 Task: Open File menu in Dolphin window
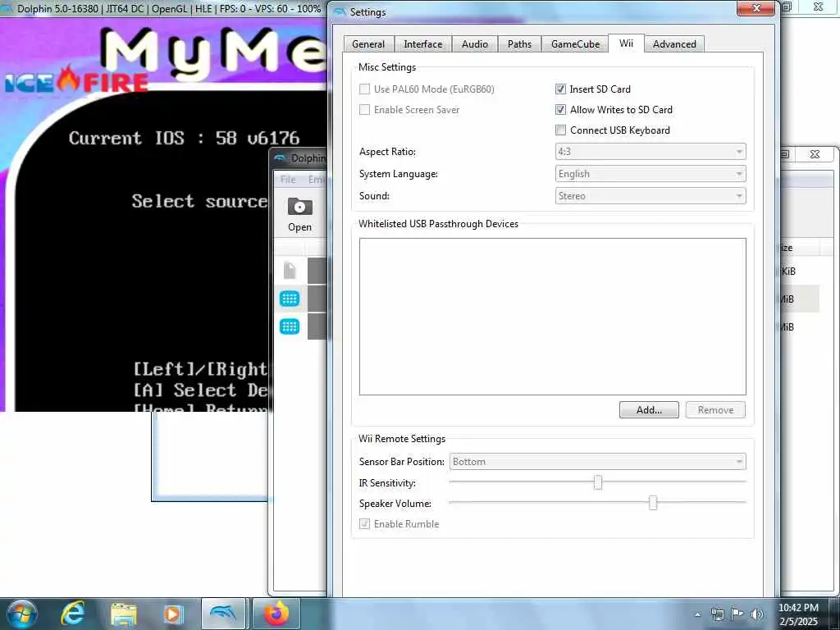288,180
